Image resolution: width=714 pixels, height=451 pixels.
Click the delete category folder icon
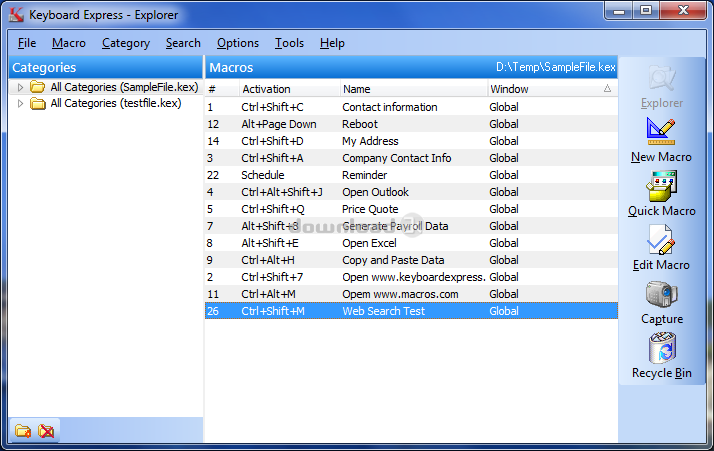click(46, 430)
